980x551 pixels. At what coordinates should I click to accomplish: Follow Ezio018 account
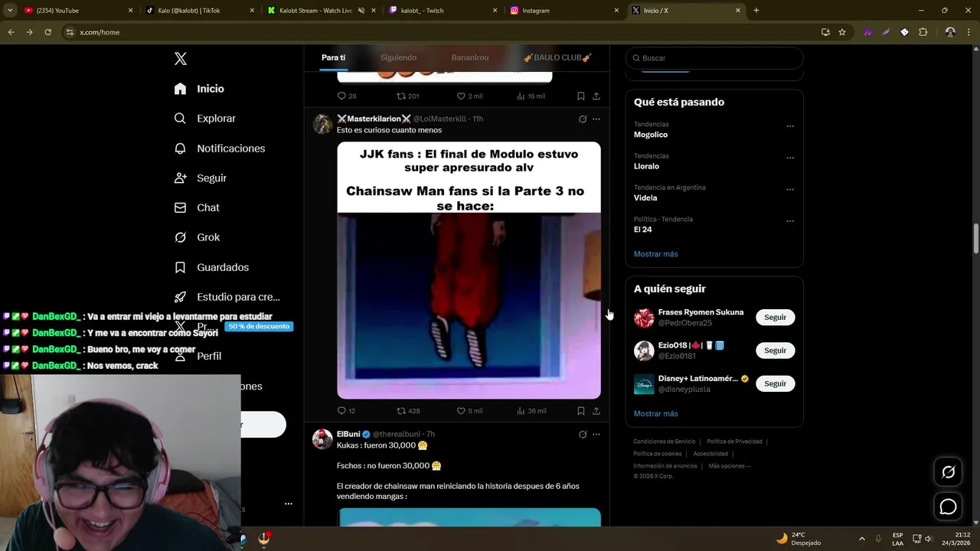(x=775, y=350)
